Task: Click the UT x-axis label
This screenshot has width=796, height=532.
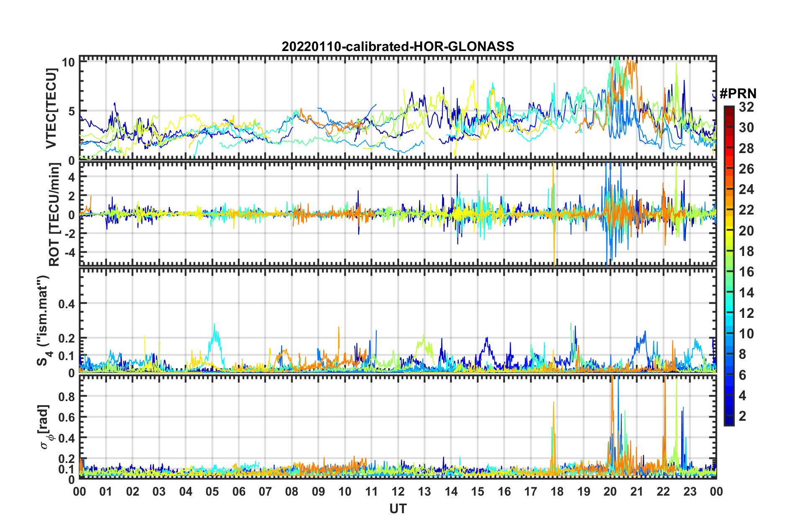Action: coord(398,509)
